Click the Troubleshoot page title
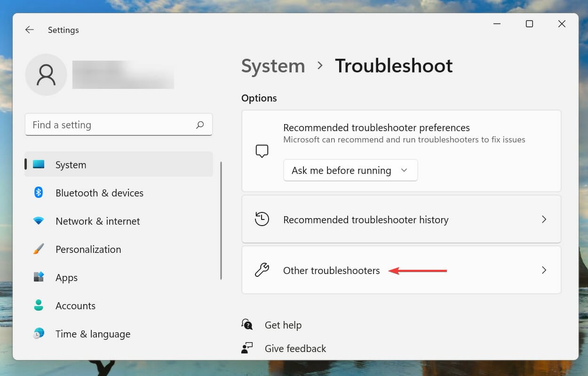Viewport: 588px width, 376px height. (394, 66)
